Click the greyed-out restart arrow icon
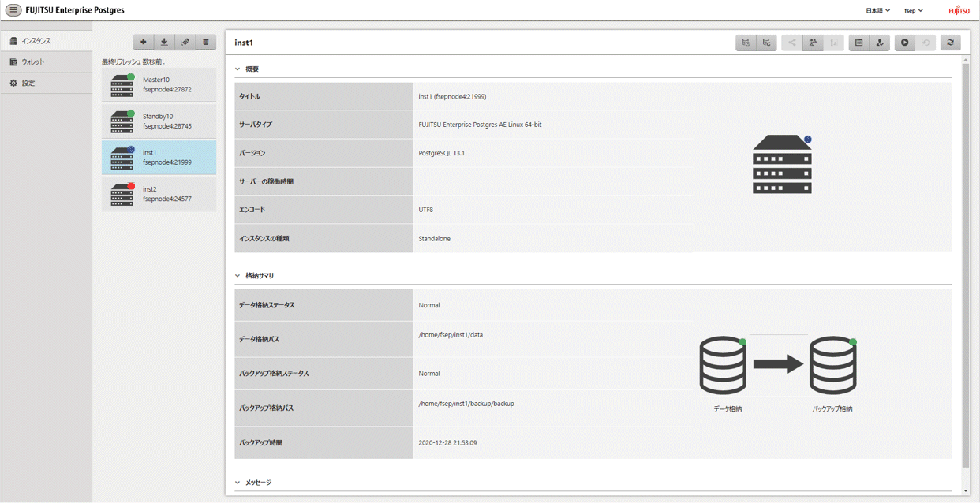Image resolution: width=980 pixels, height=503 pixels. point(926,43)
